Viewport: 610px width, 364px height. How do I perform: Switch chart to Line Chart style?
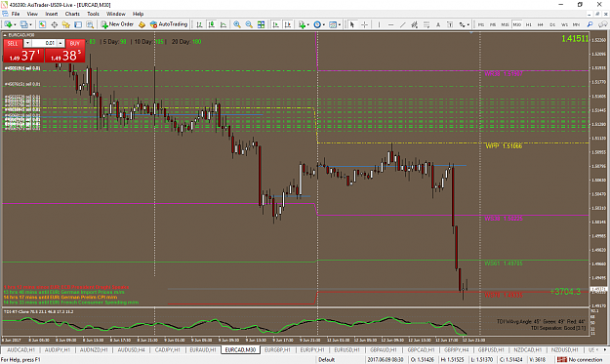pyautogui.click(x=224, y=24)
